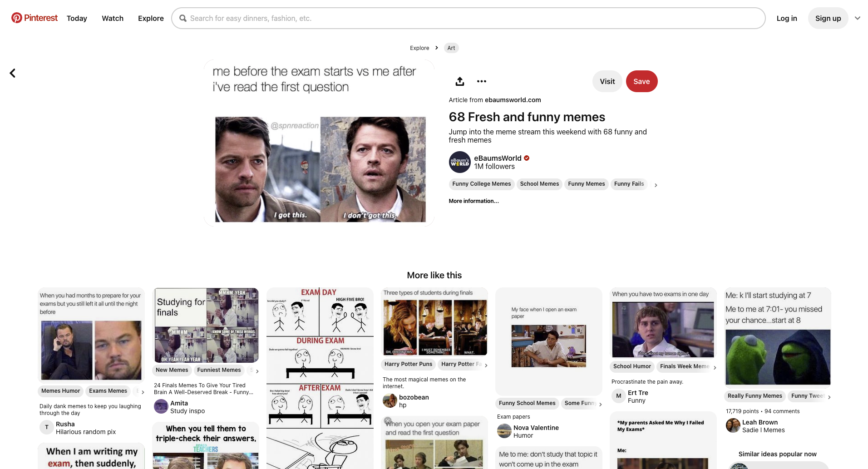Open the Today menu item
The width and height of the screenshot is (868, 469).
tap(77, 19)
